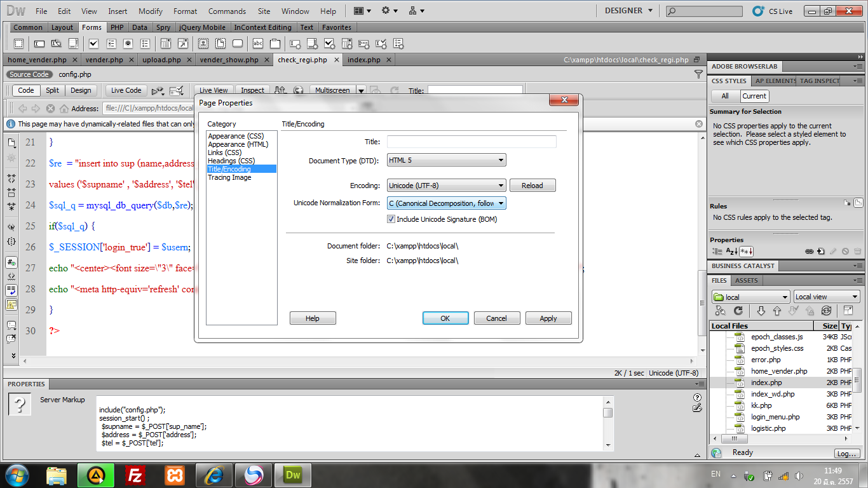Toggle Show list view in CSS Properties

click(731, 252)
